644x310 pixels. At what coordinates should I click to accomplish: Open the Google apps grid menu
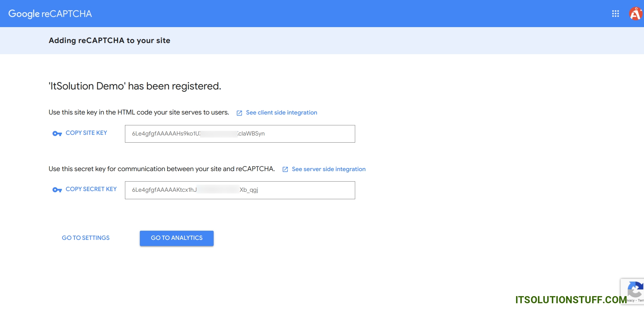pos(615,14)
